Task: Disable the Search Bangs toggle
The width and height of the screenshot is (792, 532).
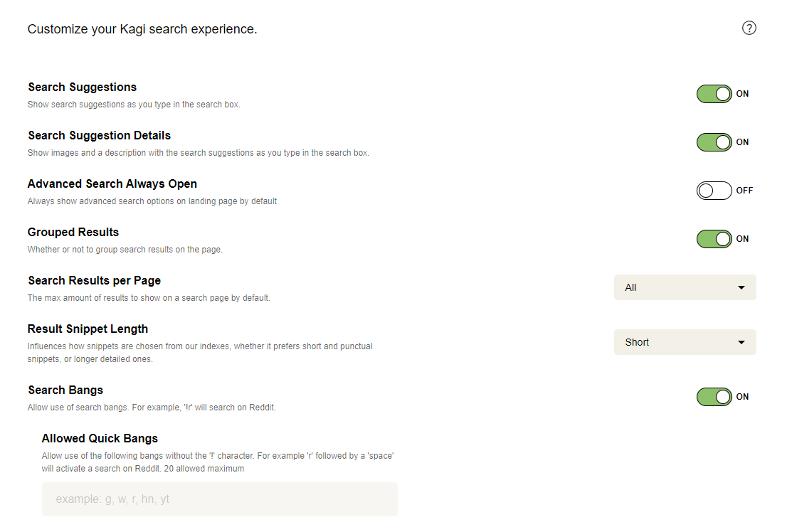Action: tap(714, 397)
